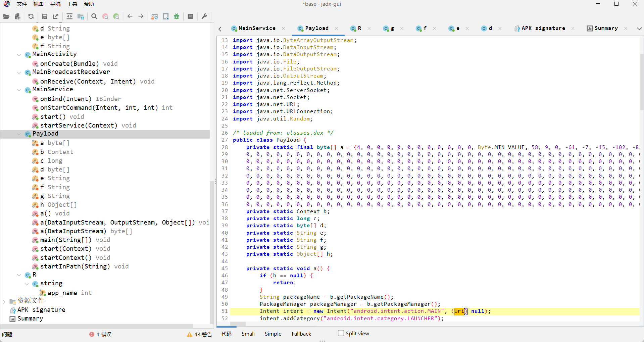644x342 pixels.
Task: Expand the 资源文件 tree node
Action: 4,301
